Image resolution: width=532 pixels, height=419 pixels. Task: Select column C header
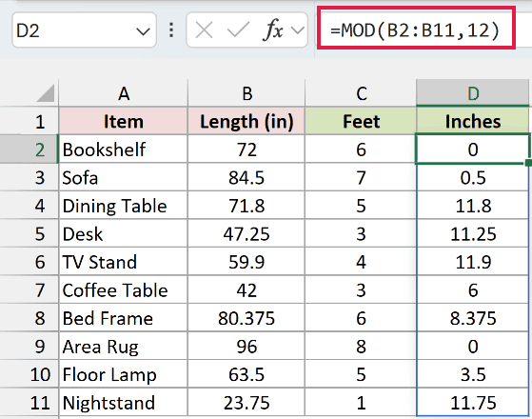coord(361,93)
